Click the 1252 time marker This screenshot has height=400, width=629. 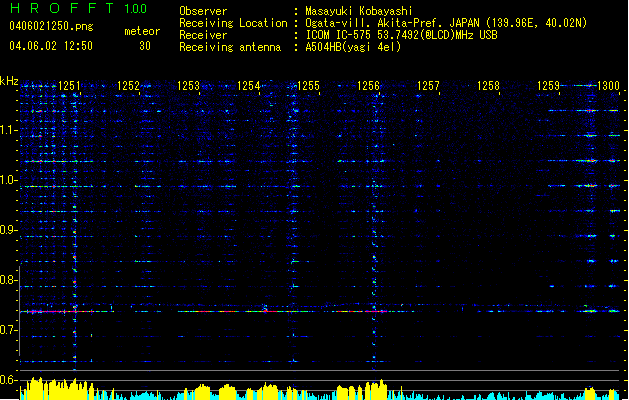click(x=128, y=86)
